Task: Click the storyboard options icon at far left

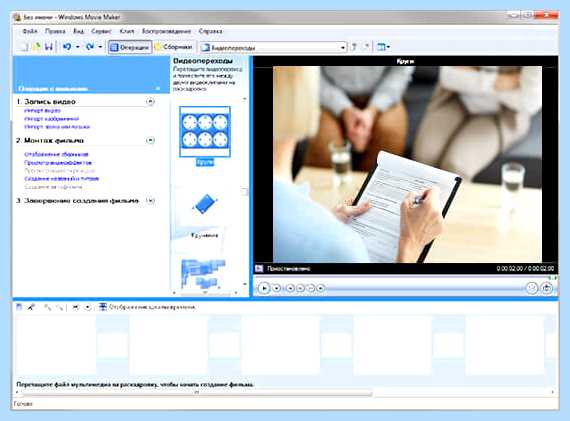Action: [x=19, y=307]
